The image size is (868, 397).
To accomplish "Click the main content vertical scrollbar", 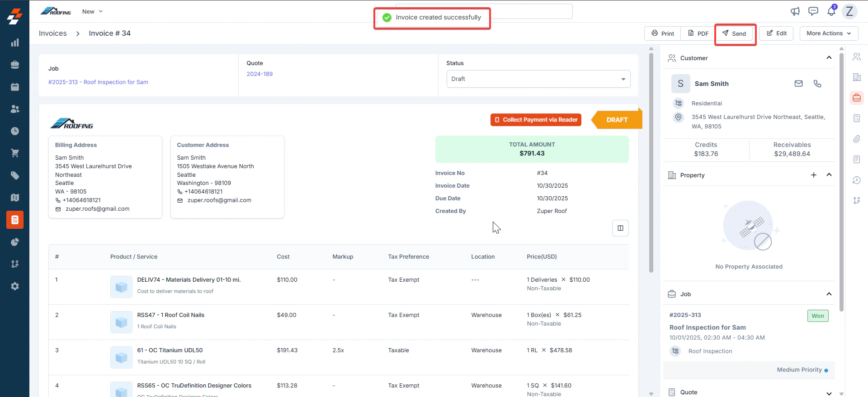I will [x=651, y=163].
